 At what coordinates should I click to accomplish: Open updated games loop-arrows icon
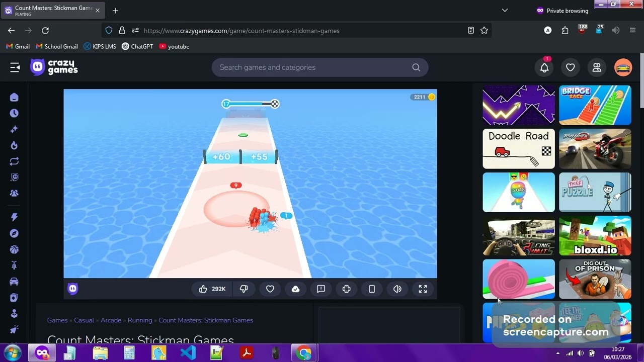14,161
